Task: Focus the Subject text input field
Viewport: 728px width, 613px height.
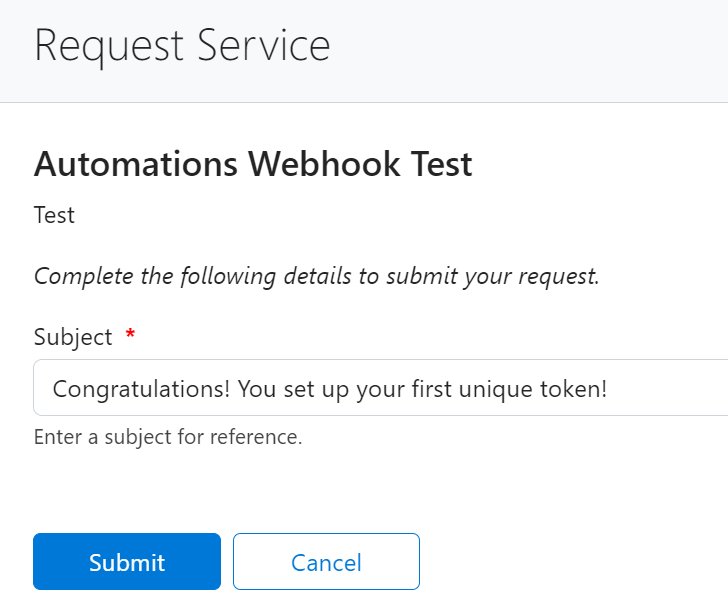Action: coord(381,387)
